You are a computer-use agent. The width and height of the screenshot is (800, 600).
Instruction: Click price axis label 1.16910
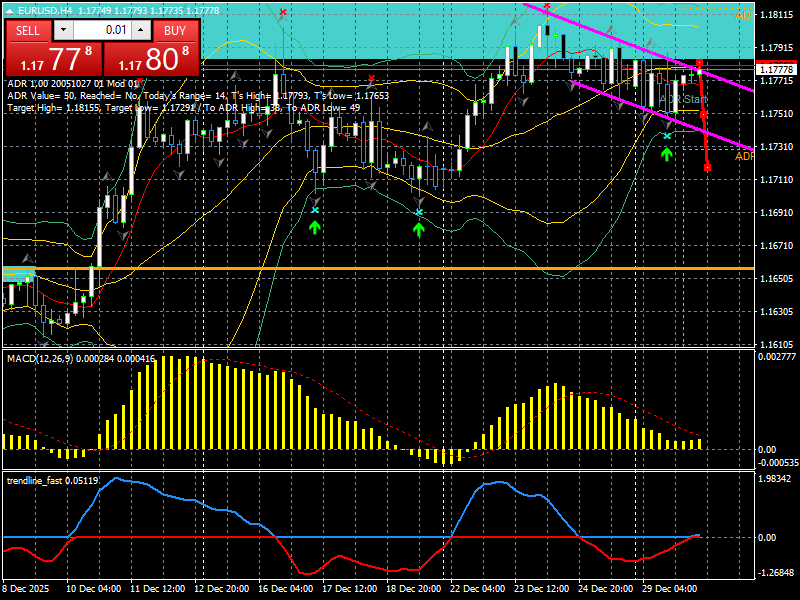pyautogui.click(x=777, y=212)
